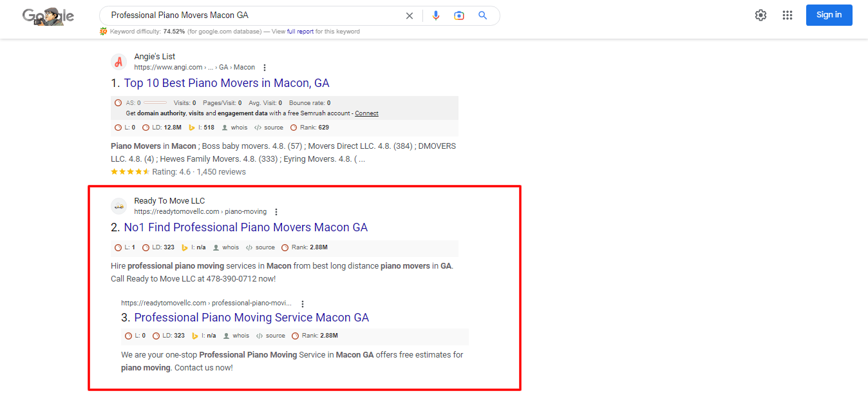Click the Angie's List site name
868x402 pixels.
pyautogui.click(x=155, y=57)
